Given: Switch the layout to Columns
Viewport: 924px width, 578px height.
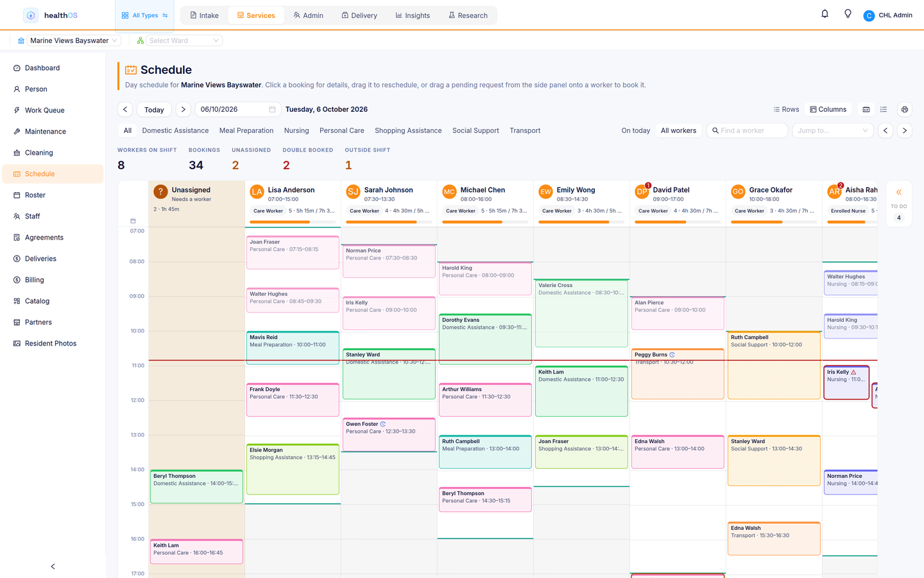Looking at the screenshot, I should 828,110.
